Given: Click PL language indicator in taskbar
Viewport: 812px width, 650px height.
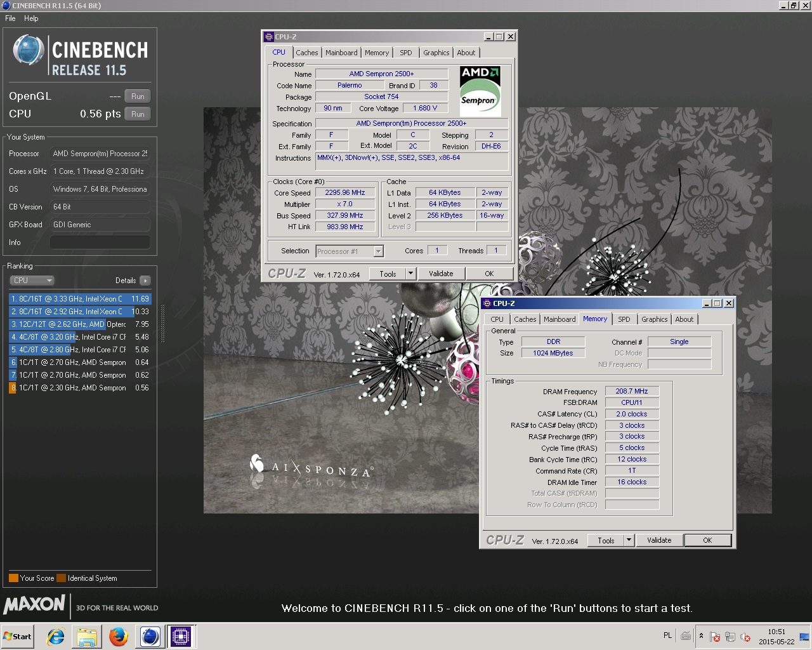Looking at the screenshot, I should [667, 635].
